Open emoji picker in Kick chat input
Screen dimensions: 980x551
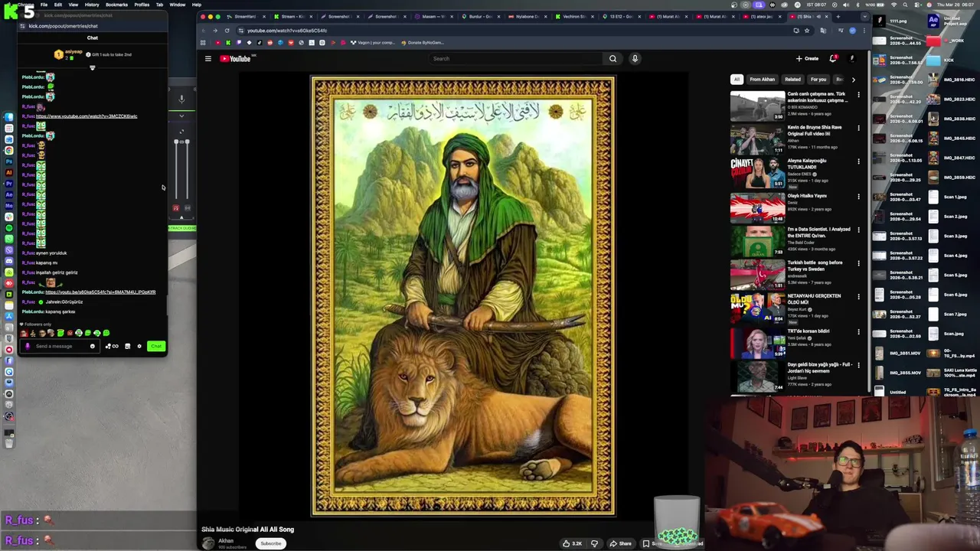pos(93,346)
